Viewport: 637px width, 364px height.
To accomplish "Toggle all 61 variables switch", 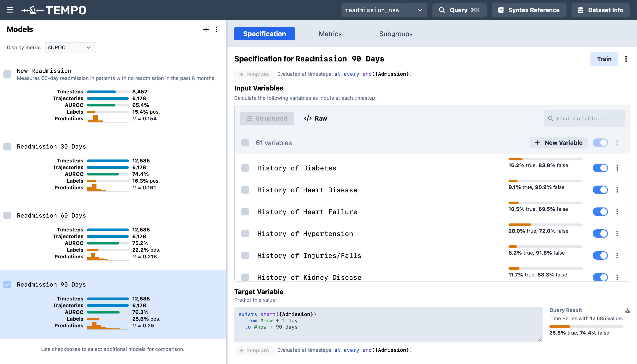I will tap(600, 143).
